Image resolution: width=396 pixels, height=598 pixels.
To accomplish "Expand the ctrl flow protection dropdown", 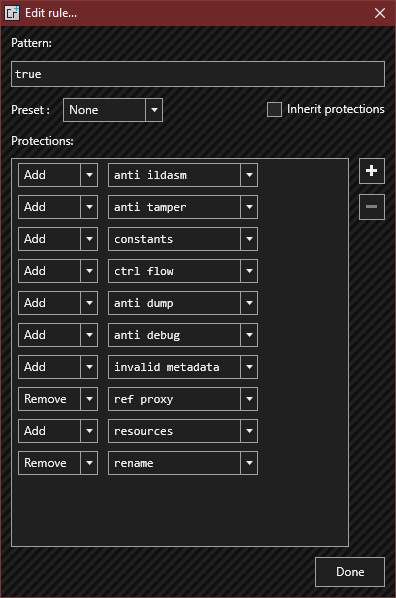I will [183, 271].
